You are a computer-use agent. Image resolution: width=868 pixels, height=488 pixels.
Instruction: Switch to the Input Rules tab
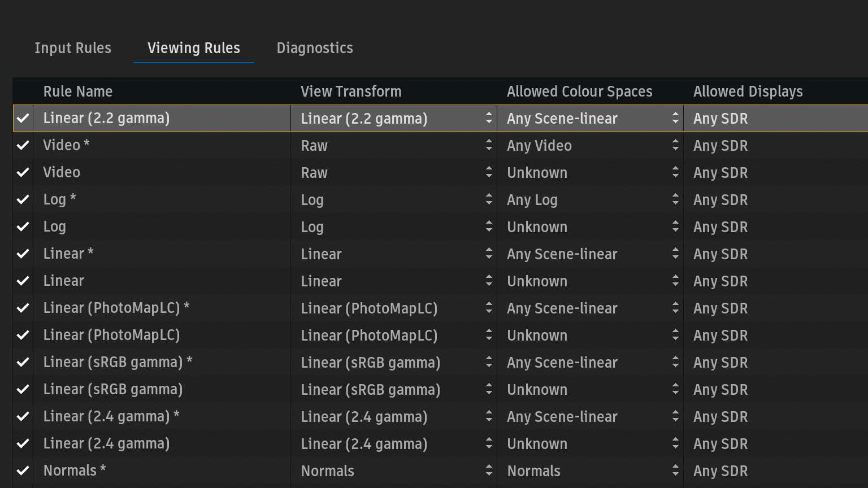click(73, 48)
